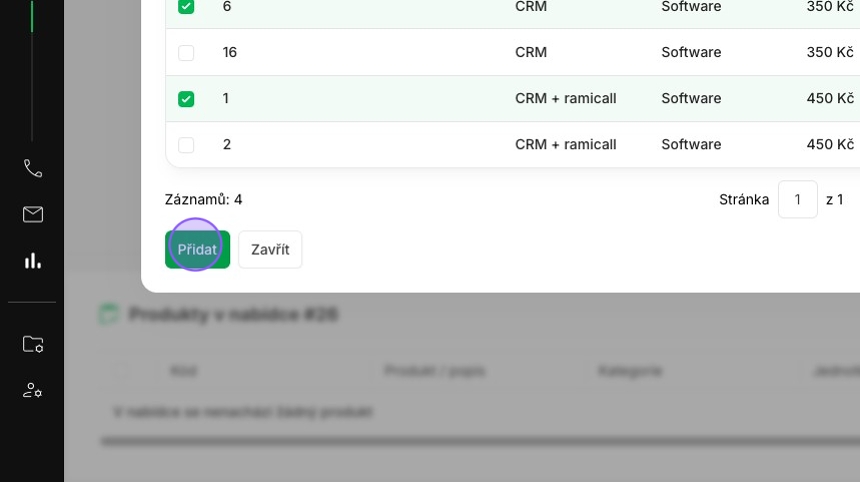860x482 pixels.
Task: Check the checkbox for product code 2
Action: tap(186, 145)
